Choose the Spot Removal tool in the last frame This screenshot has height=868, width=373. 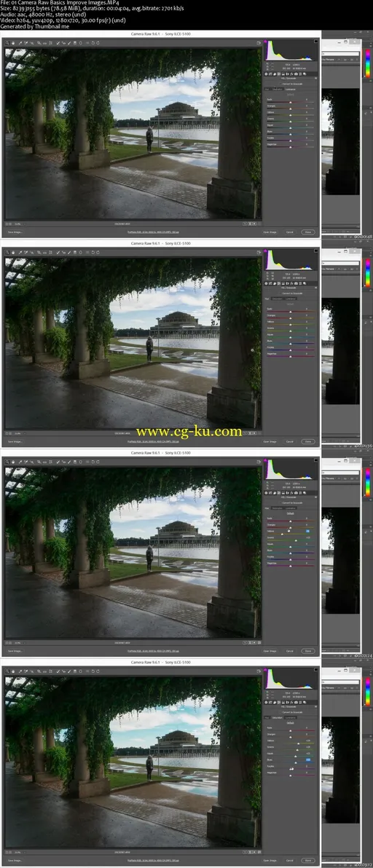[58, 671]
